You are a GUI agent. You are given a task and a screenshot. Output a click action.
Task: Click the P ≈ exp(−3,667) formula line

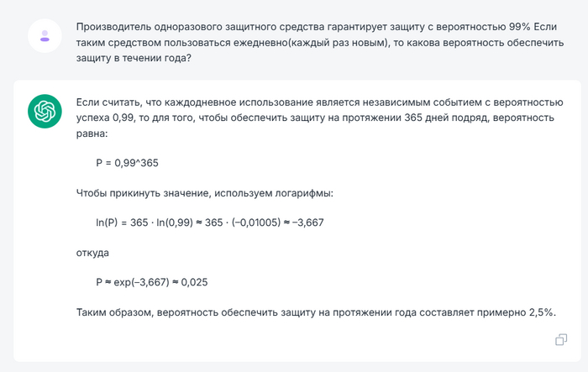click(152, 282)
